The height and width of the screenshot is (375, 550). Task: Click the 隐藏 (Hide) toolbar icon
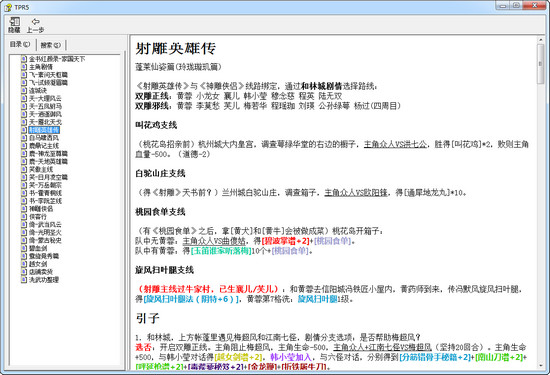click(x=14, y=22)
